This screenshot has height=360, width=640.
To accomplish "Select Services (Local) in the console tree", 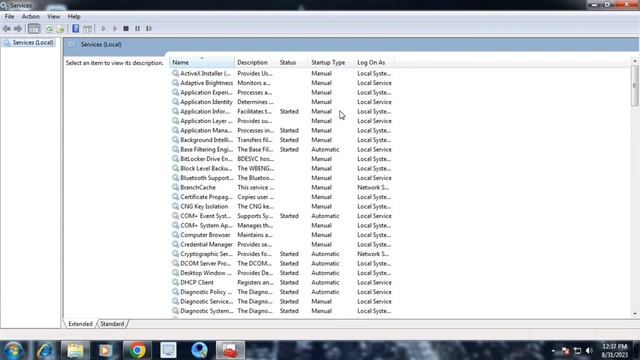I will coord(33,42).
